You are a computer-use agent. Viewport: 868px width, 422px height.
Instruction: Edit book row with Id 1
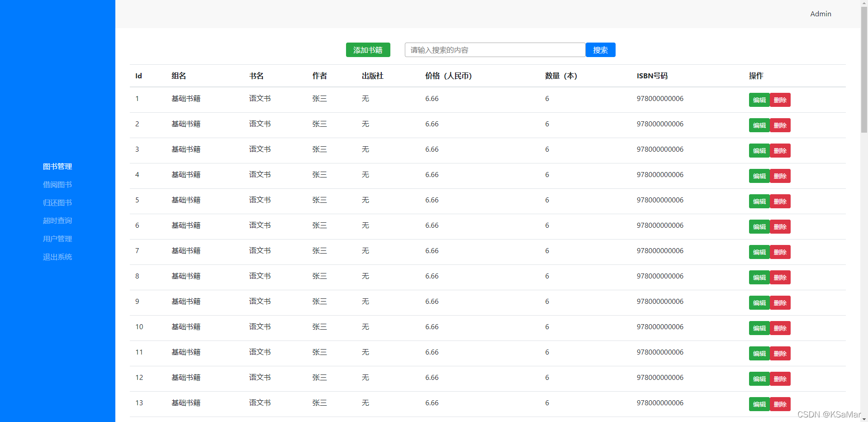click(x=759, y=100)
